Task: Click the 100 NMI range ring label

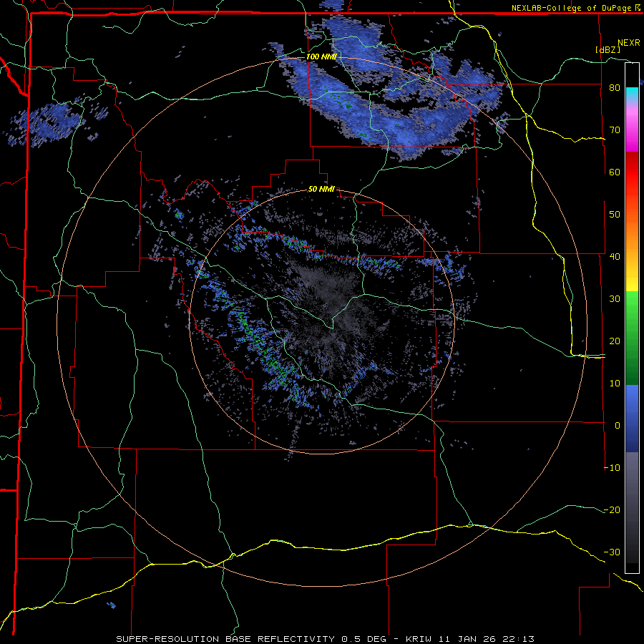Action: click(x=321, y=57)
